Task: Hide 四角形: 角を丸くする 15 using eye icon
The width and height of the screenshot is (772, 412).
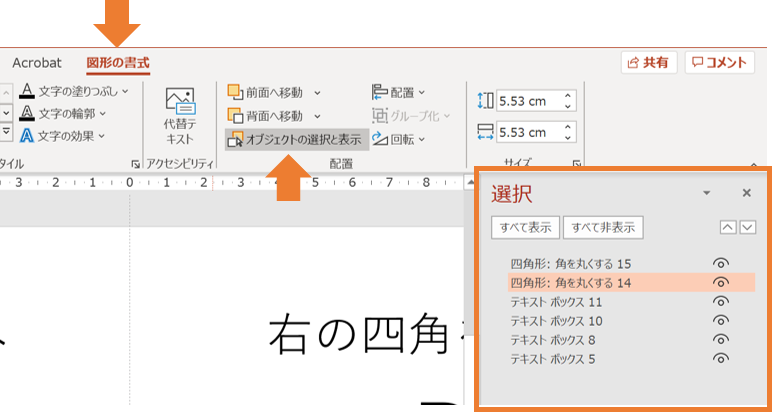Action: (x=720, y=264)
